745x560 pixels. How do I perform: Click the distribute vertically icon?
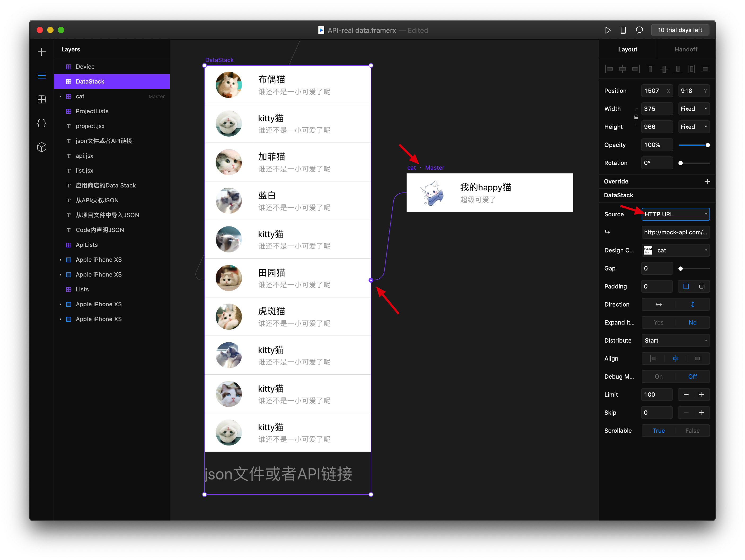click(x=705, y=69)
